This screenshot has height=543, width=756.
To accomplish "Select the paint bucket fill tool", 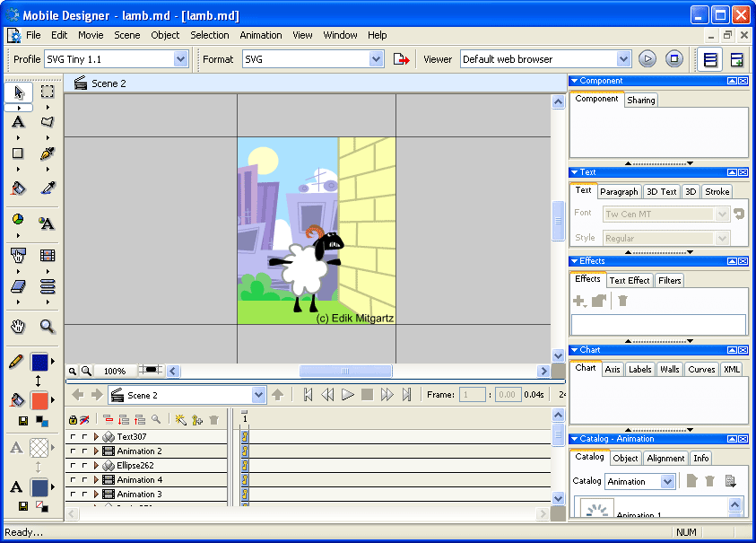I will click(x=18, y=188).
